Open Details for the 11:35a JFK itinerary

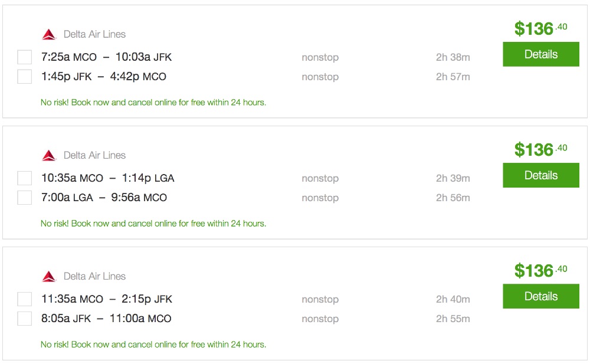pyautogui.click(x=540, y=296)
